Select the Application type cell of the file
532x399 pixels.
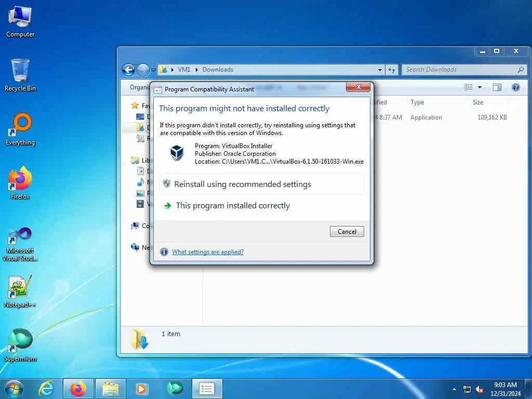(426, 117)
